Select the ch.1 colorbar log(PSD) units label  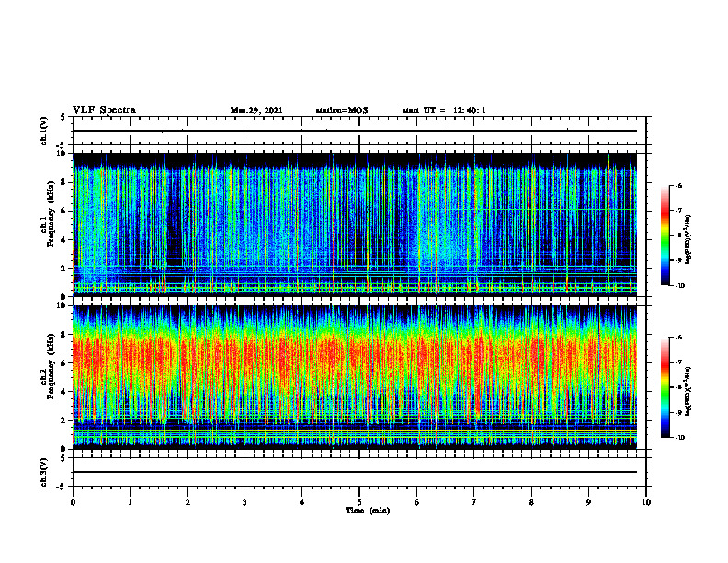(688, 239)
